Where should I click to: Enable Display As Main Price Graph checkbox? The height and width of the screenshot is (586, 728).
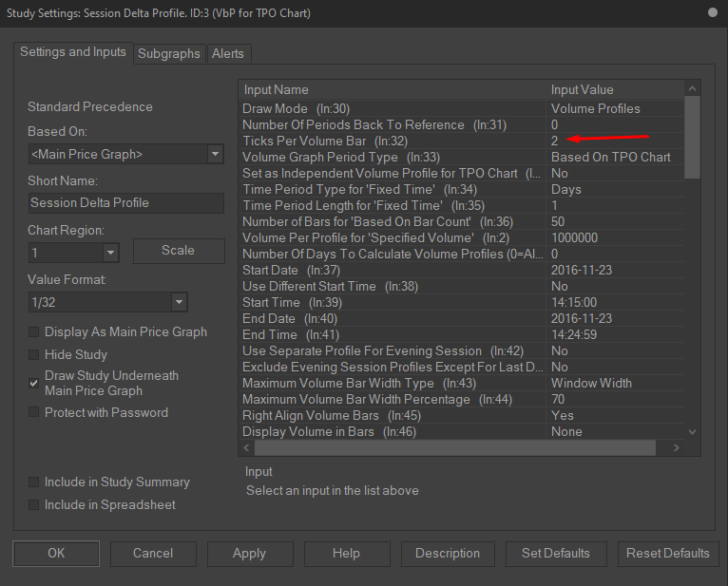[33, 332]
